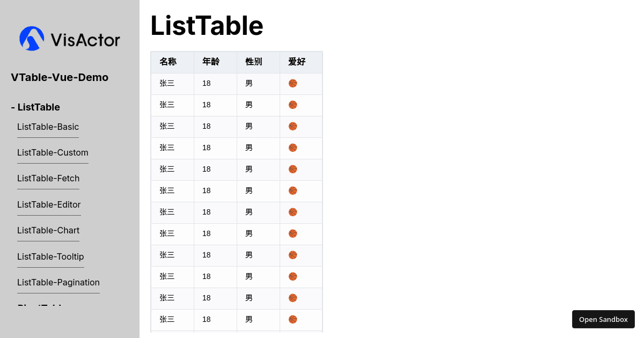Click the basketball icon in the second row
This screenshot has width=644, height=338.
pos(292,105)
